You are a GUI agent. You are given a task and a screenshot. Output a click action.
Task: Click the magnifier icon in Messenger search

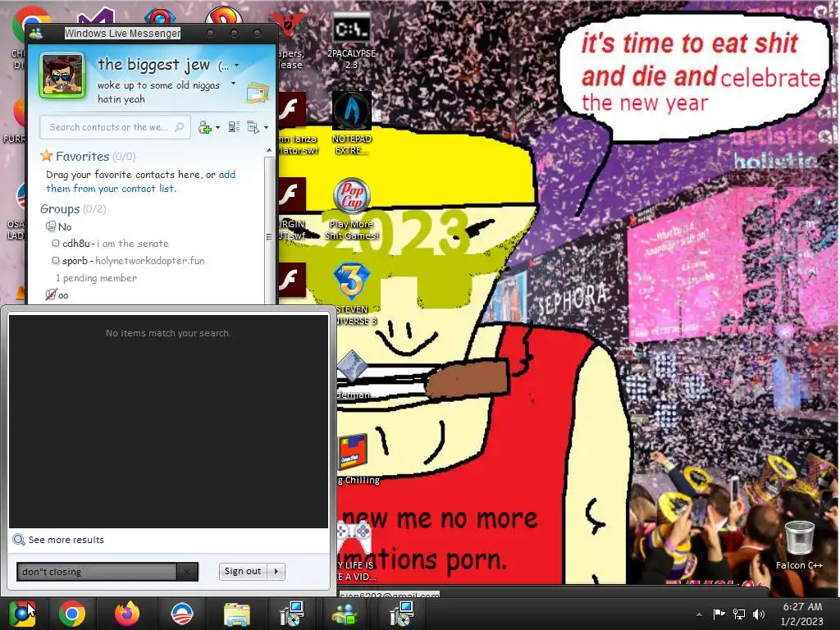click(180, 127)
